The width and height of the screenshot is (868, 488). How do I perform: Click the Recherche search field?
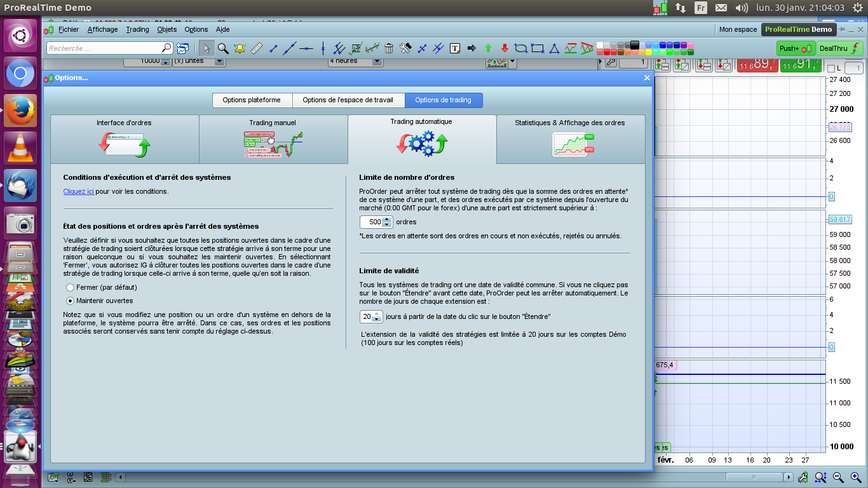coord(110,48)
